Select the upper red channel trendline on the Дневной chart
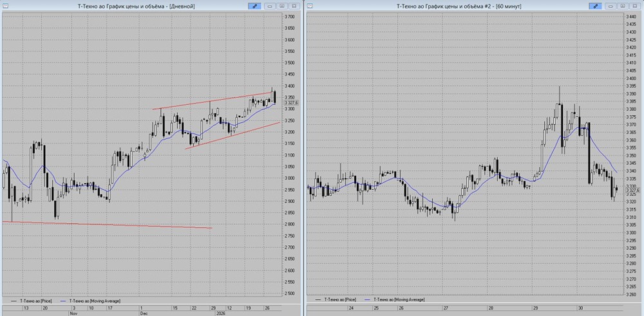 pyautogui.click(x=211, y=101)
